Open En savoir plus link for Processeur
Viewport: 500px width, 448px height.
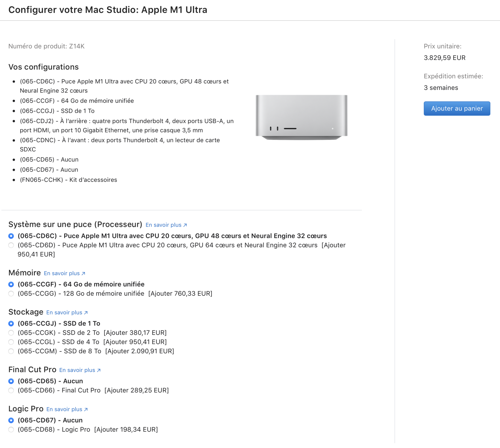click(x=163, y=225)
